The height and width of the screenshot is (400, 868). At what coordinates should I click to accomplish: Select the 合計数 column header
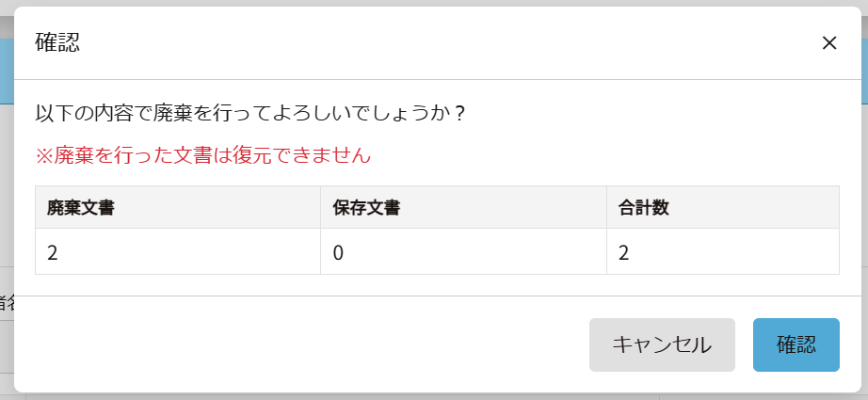(644, 208)
